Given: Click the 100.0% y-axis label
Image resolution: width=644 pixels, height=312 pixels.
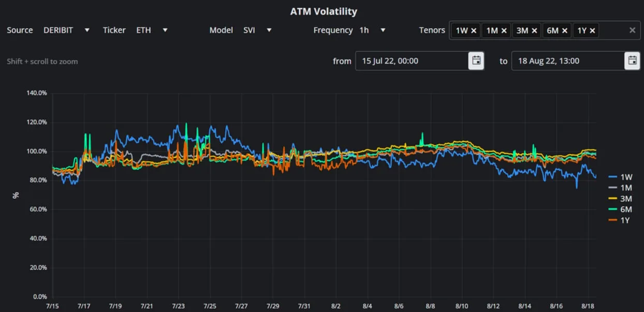Looking at the screenshot, I should click(36, 151).
